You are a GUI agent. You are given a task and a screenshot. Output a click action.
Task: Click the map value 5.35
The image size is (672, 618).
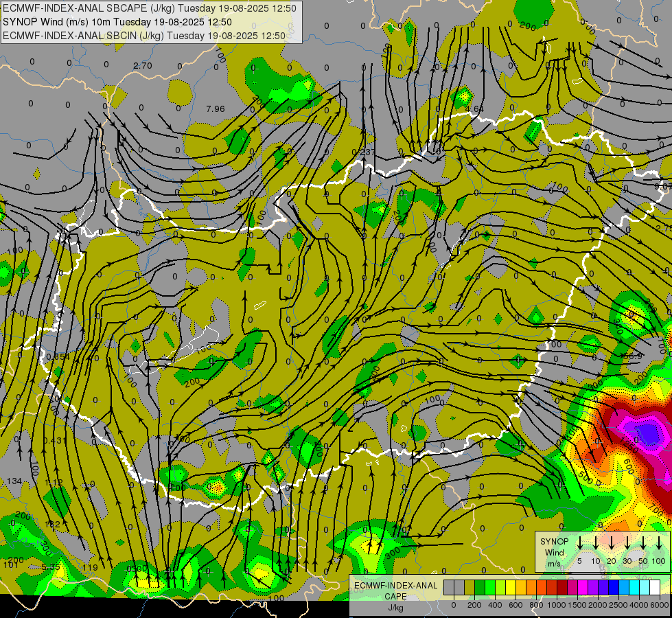coord(51,567)
